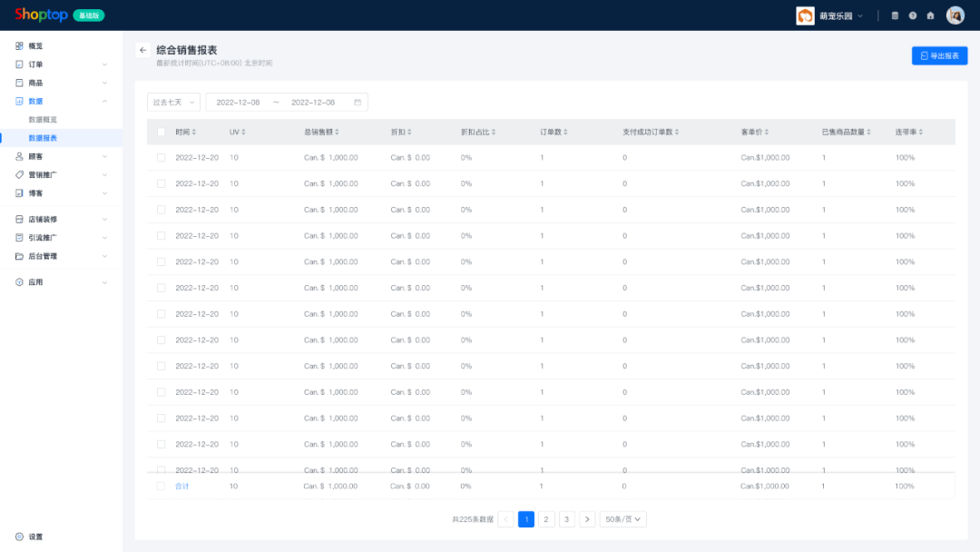Check the third 2022-12-20 row checkbox

tap(162, 210)
